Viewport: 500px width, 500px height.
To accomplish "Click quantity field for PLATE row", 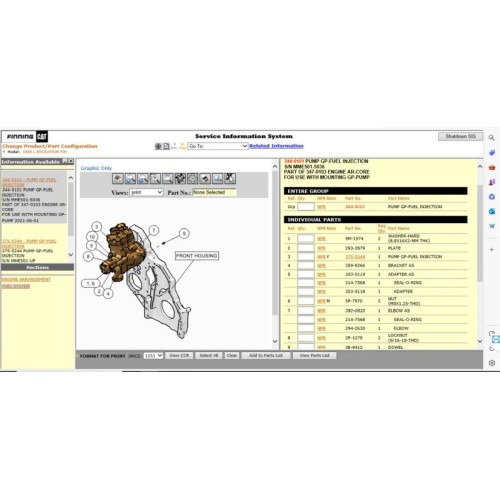I will click(306, 248).
